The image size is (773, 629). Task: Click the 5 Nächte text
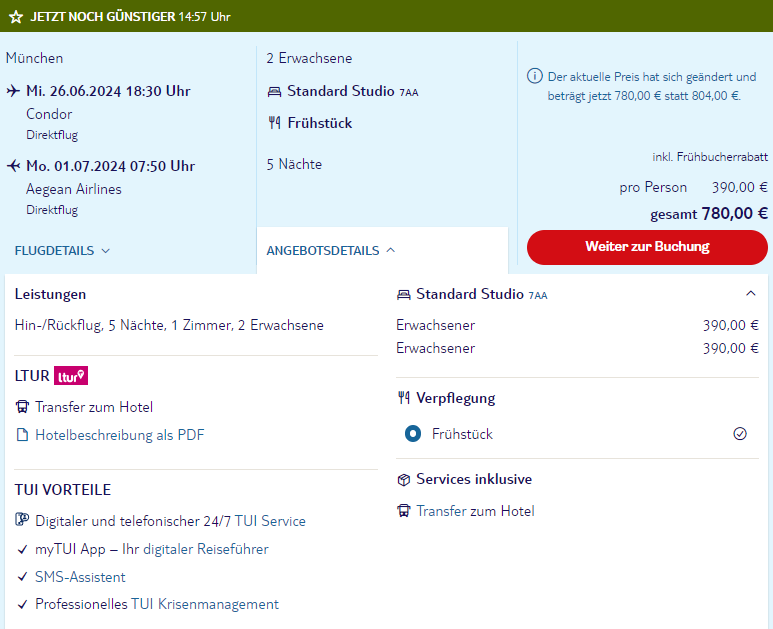[x=294, y=164]
